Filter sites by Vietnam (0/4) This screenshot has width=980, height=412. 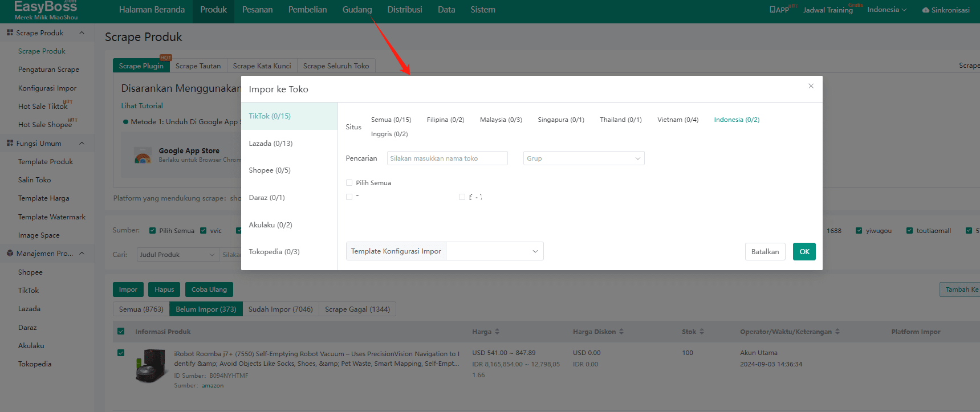pyautogui.click(x=677, y=120)
